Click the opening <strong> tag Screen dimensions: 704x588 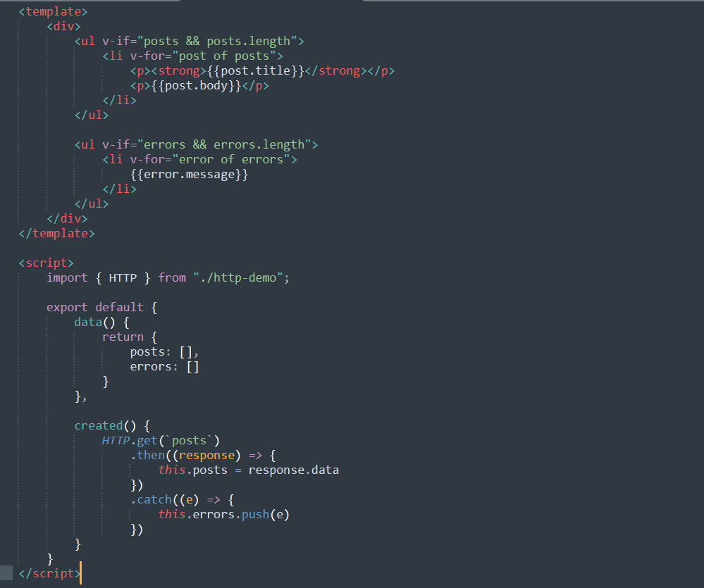179,71
